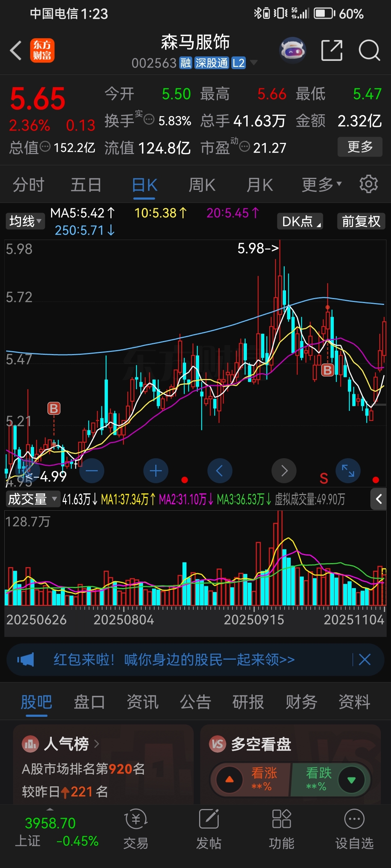The image size is (391, 868).
Task: Open chart settings gear icon
Action: tap(369, 184)
